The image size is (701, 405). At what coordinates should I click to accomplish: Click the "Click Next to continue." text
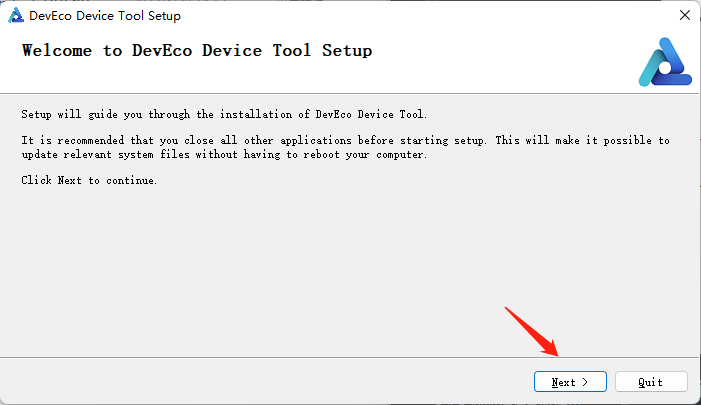coord(89,180)
